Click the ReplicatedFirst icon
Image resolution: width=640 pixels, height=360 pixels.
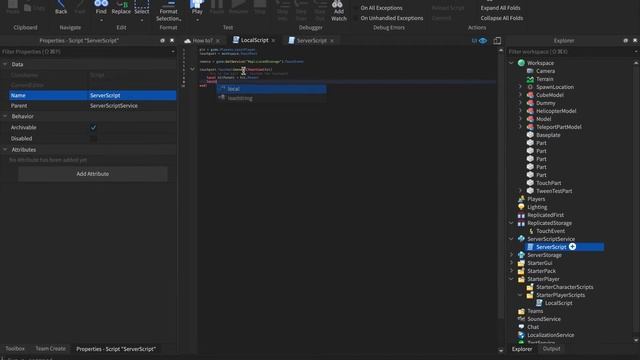coord(521,215)
